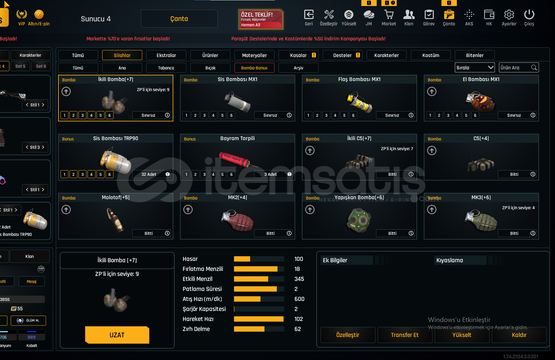Select the Tabanca sub-tab

tap(166, 68)
